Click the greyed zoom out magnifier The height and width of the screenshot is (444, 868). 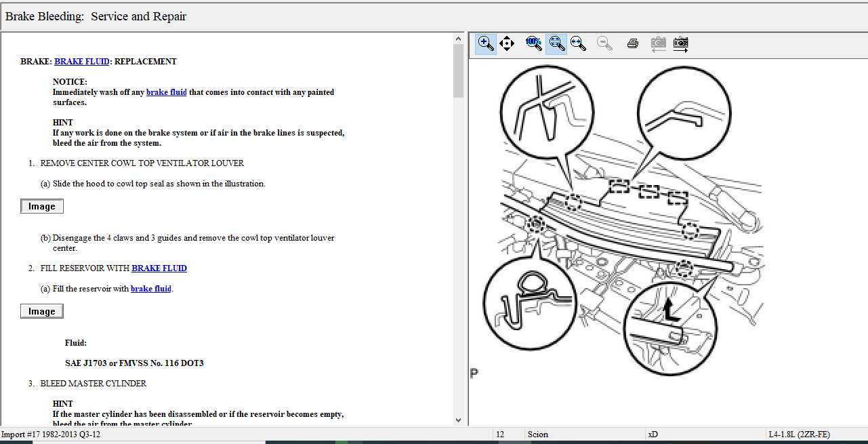[604, 44]
